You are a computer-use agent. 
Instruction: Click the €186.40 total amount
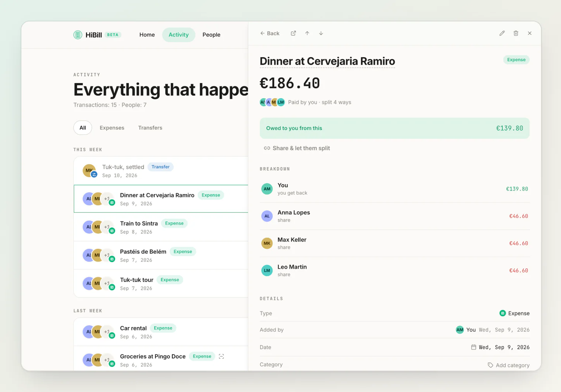click(290, 83)
